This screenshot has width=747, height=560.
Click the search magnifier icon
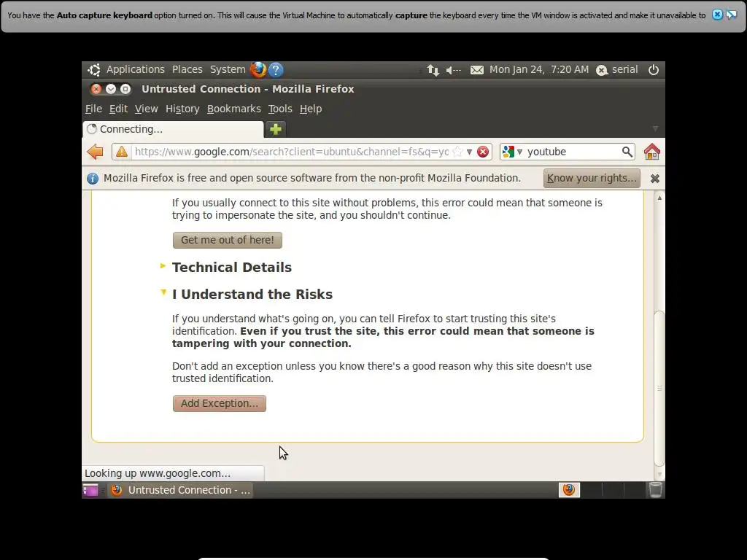coord(627,152)
